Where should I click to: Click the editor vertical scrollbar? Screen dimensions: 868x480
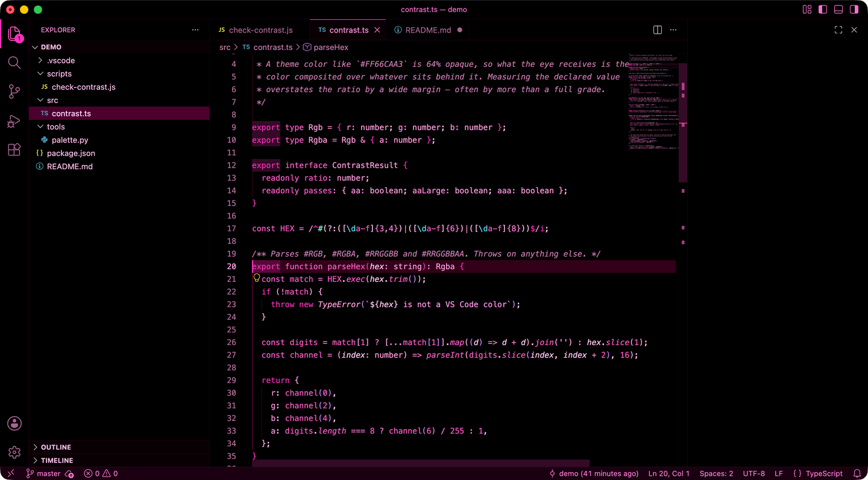pos(683,123)
